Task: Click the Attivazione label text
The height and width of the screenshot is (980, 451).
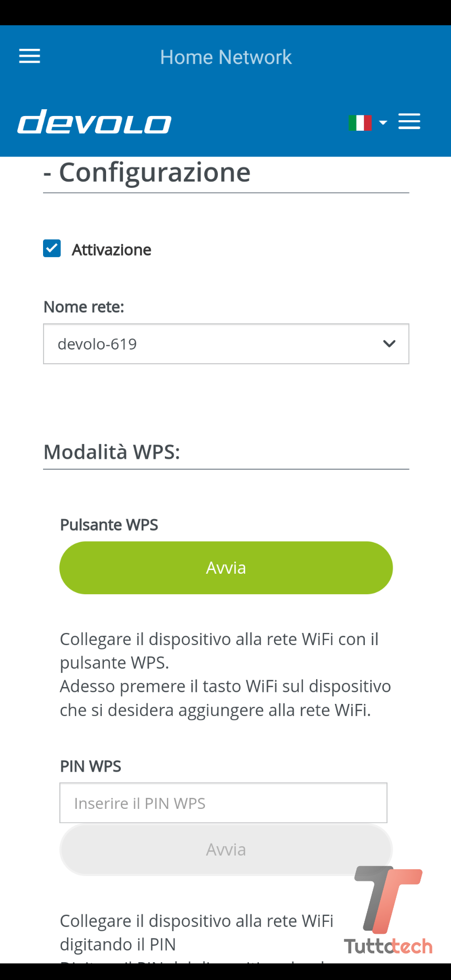Action: click(111, 250)
